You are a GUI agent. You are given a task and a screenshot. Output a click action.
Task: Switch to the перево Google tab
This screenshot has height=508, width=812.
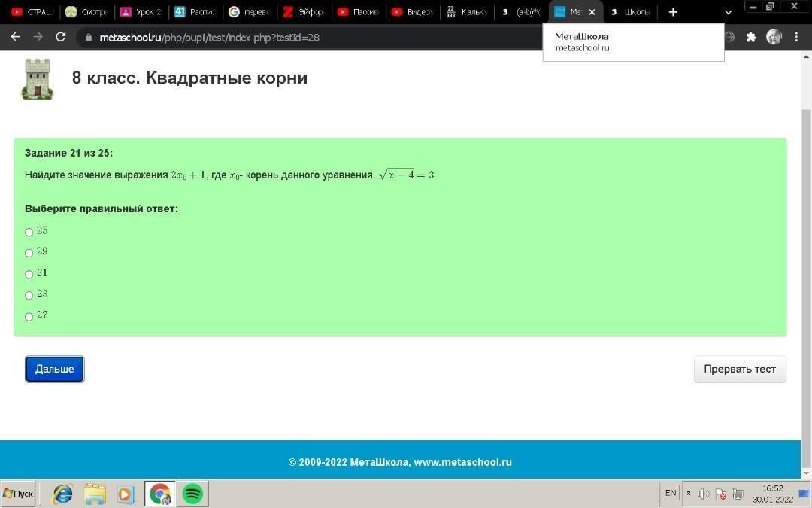point(250,12)
